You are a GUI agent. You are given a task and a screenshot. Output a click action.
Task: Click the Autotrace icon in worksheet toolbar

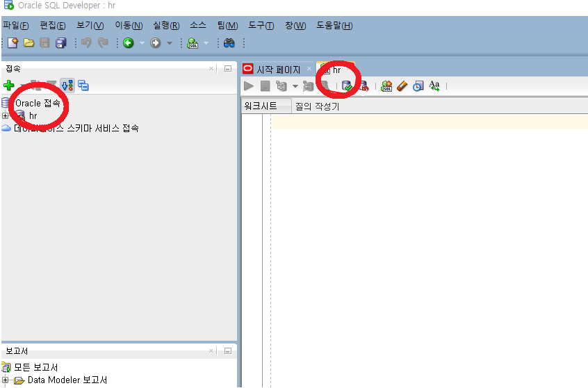[308, 86]
